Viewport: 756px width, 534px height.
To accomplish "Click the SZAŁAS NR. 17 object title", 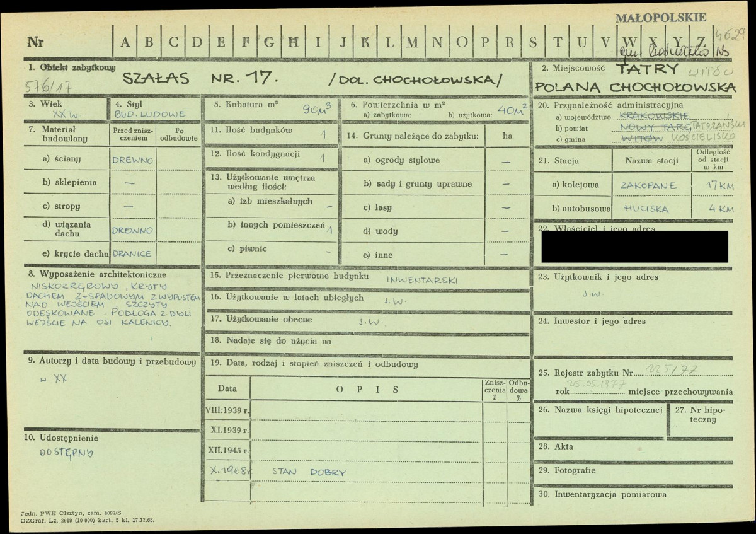I will coord(198,79).
